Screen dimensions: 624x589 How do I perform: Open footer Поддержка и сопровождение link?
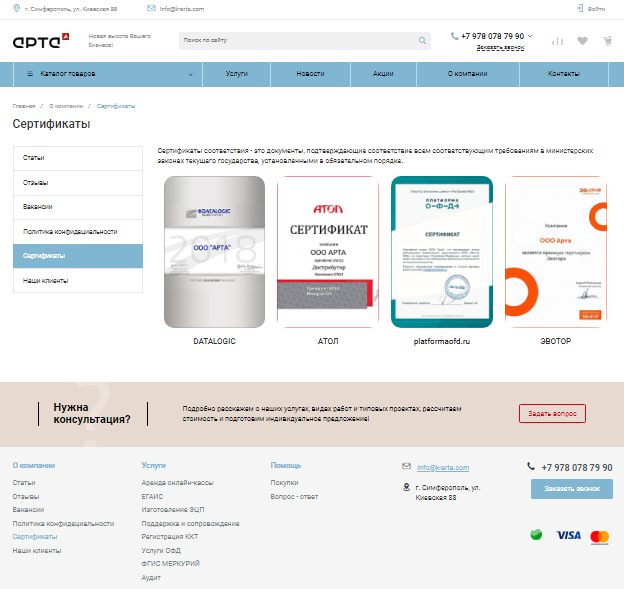click(x=191, y=524)
